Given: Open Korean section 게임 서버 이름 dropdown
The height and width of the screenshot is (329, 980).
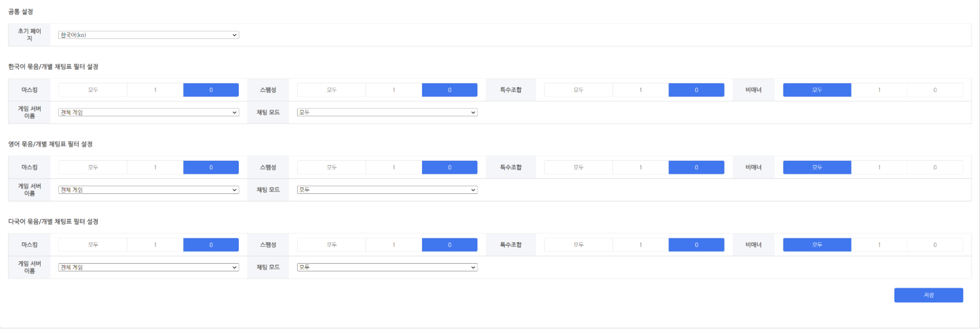Looking at the screenshot, I should coord(149,112).
